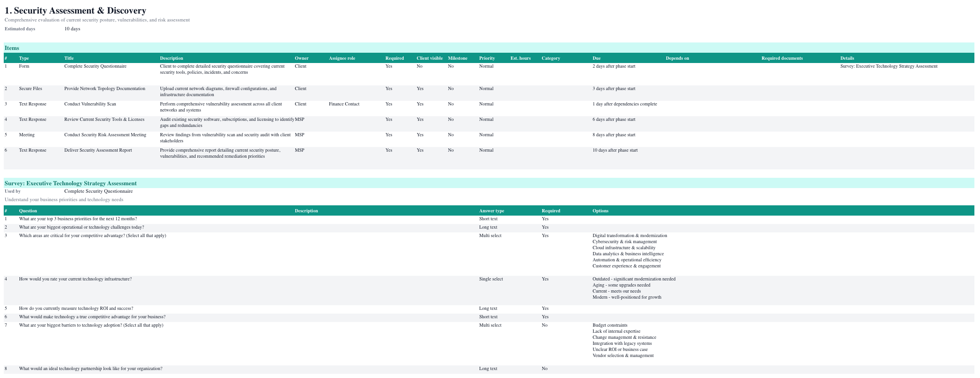Select question 'What are your top 3 business priorities'
Screen dimensions: 980x378
pyautogui.click(x=78, y=219)
